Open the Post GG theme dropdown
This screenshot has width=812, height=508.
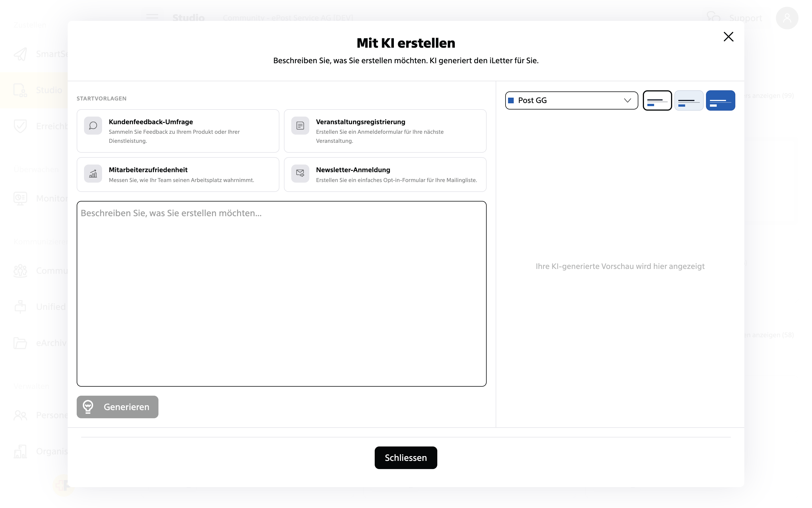click(572, 100)
